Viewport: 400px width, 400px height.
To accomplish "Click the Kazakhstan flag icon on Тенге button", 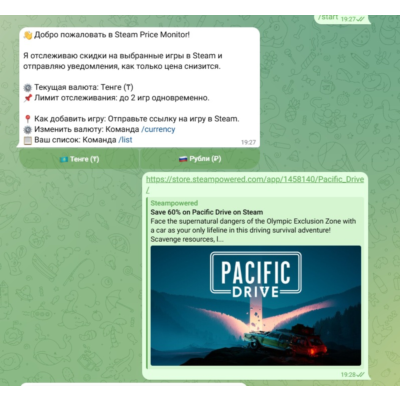I will pyautogui.click(x=63, y=159).
